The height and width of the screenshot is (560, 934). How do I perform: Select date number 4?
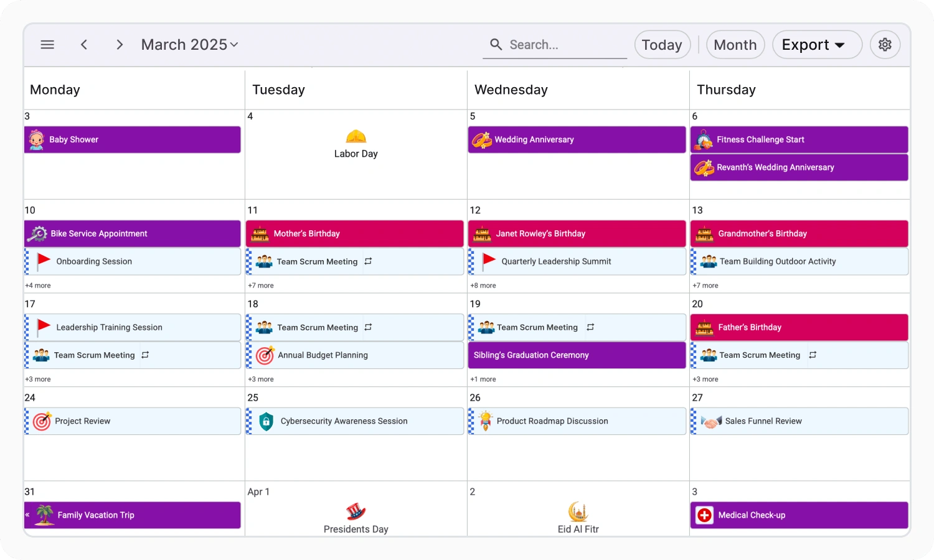pos(250,116)
